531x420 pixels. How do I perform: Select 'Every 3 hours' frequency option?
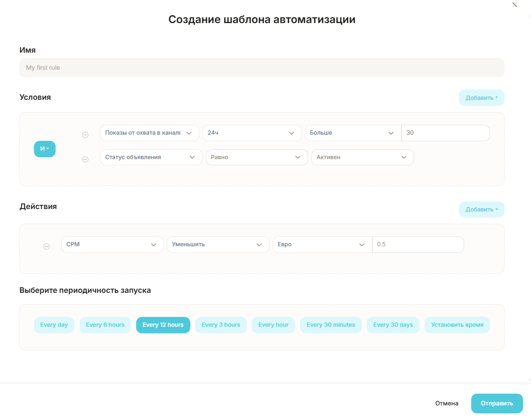pyautogui.click(x=221, y=325)
